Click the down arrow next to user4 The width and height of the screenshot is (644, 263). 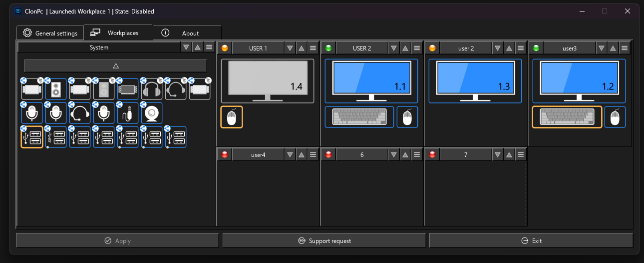click(290, 155)
